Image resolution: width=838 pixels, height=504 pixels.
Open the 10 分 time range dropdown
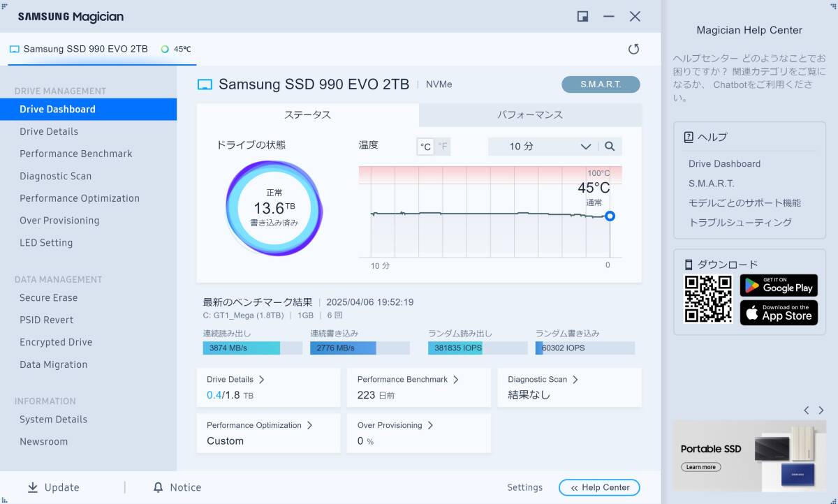(x=542, y=147)
